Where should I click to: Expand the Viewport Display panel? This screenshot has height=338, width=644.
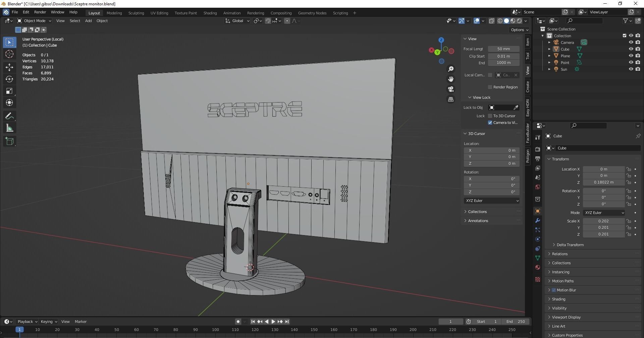point(566,317)
